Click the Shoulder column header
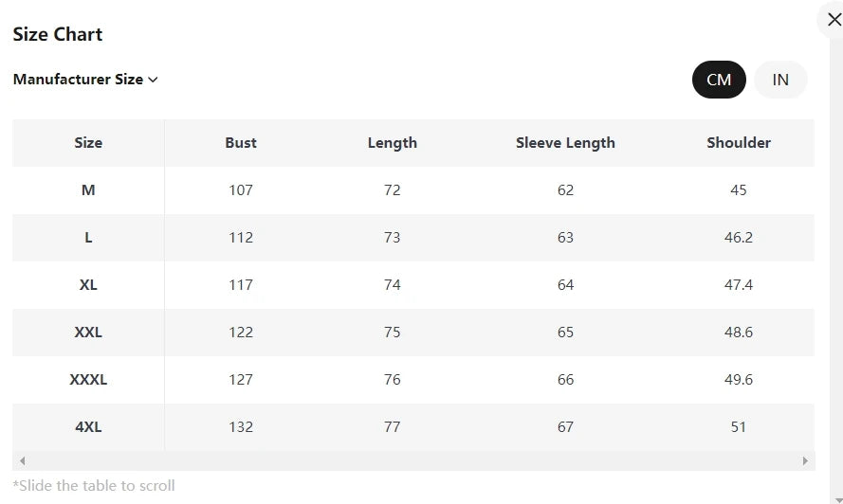The height and width of the screenshot is (504, 843). [738, 142]
